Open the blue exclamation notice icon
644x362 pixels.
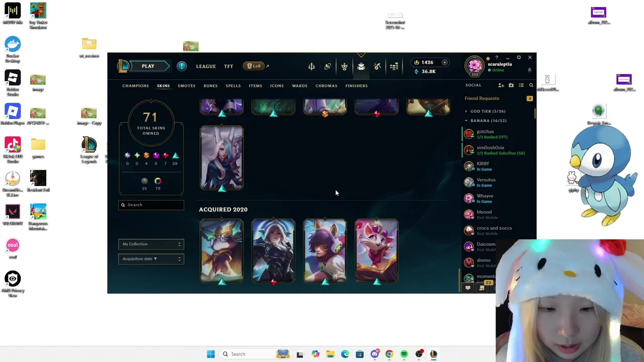182,66
